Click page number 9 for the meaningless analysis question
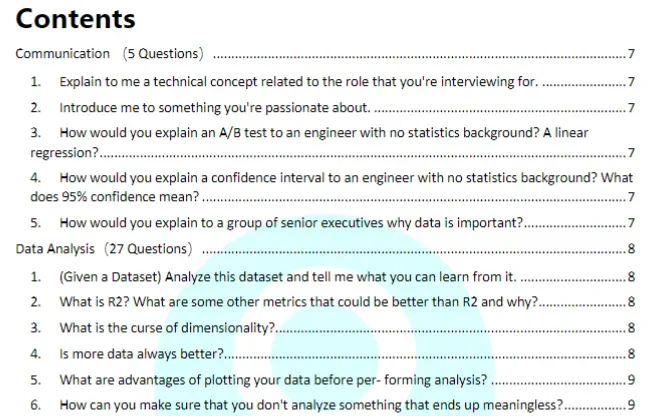This screenshot has height=416, width=654. pyautogui.click(x=631, y=406)
